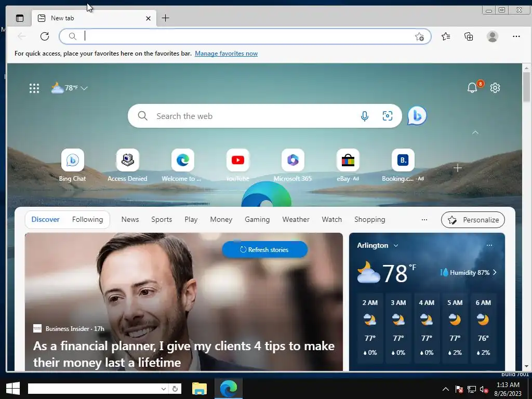The image size is (532, 399).
Task: Open the financial planner article headline
Action: tap(184, 354)
